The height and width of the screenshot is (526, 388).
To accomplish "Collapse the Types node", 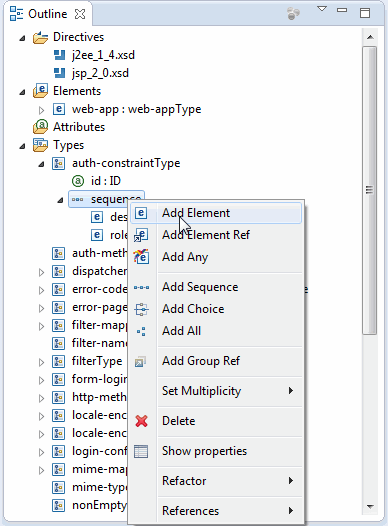I will click(22, 146).
